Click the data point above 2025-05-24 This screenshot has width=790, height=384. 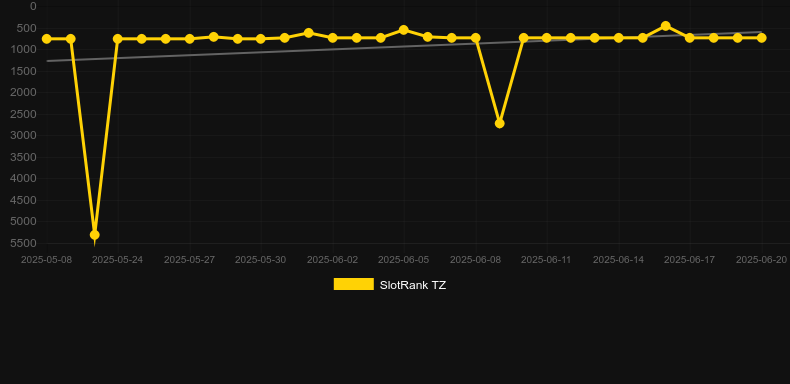click(x=118, y=39)
